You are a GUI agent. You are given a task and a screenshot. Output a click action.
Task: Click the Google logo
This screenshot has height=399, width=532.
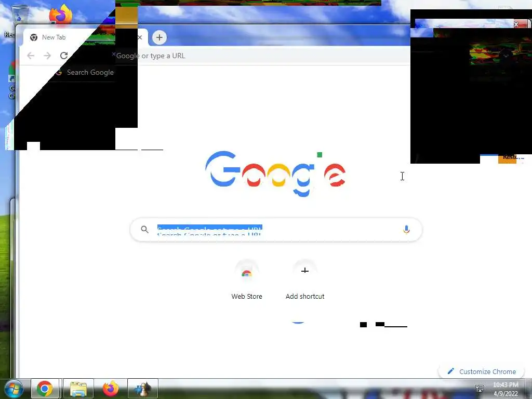(x=275, y=174)
